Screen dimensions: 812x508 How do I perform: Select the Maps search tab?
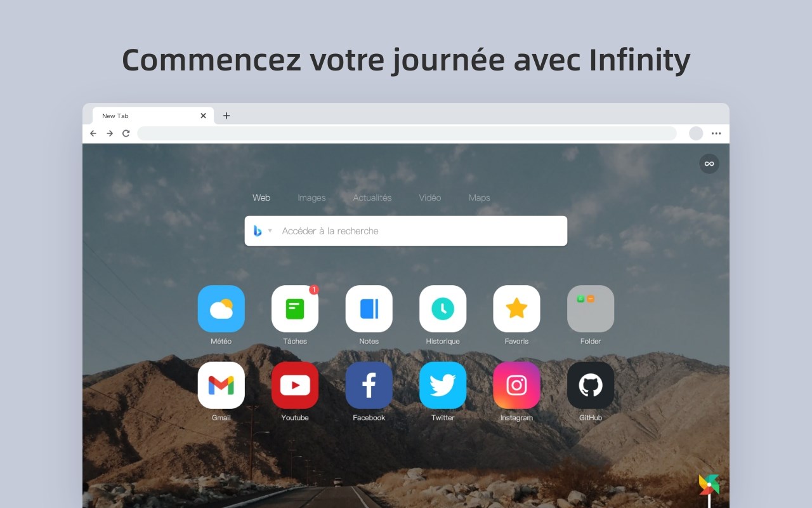(x=479, y=197)
